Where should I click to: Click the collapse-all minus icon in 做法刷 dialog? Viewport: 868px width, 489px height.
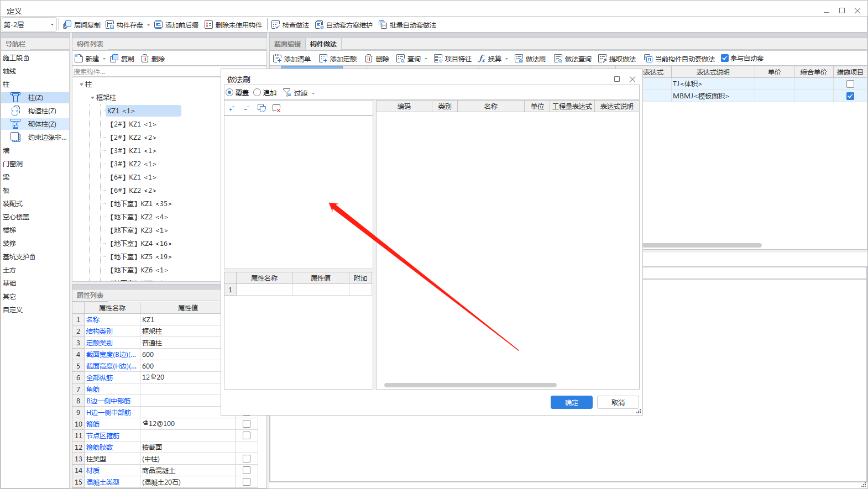[247, 108]
